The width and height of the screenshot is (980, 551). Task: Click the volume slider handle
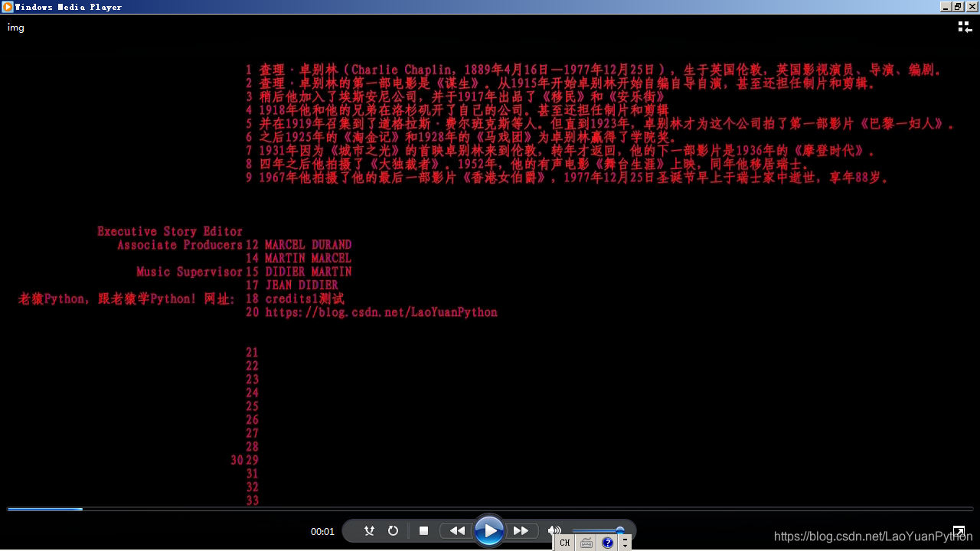tap(619, 530)
